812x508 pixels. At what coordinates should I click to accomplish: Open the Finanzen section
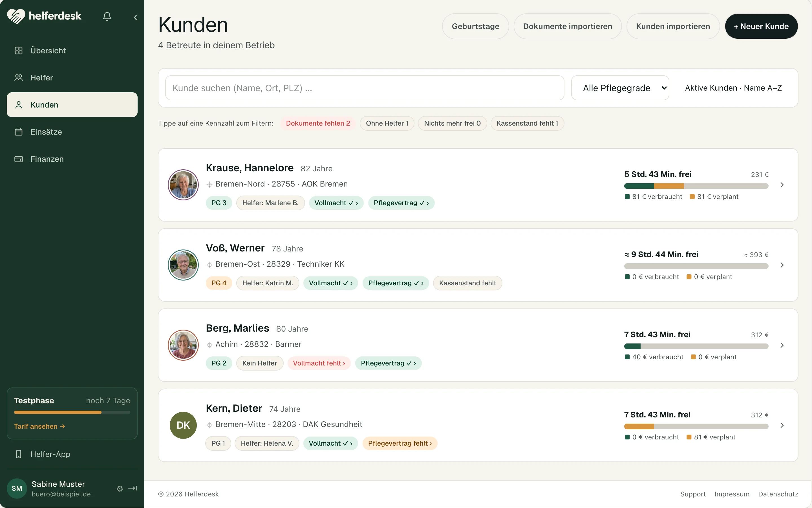72,159
